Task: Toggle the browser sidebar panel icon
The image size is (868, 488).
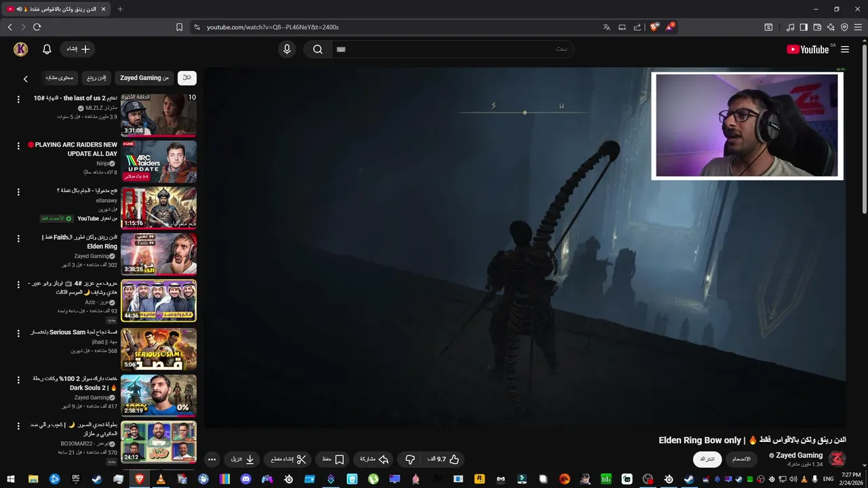Action: [x=804, y=27]
